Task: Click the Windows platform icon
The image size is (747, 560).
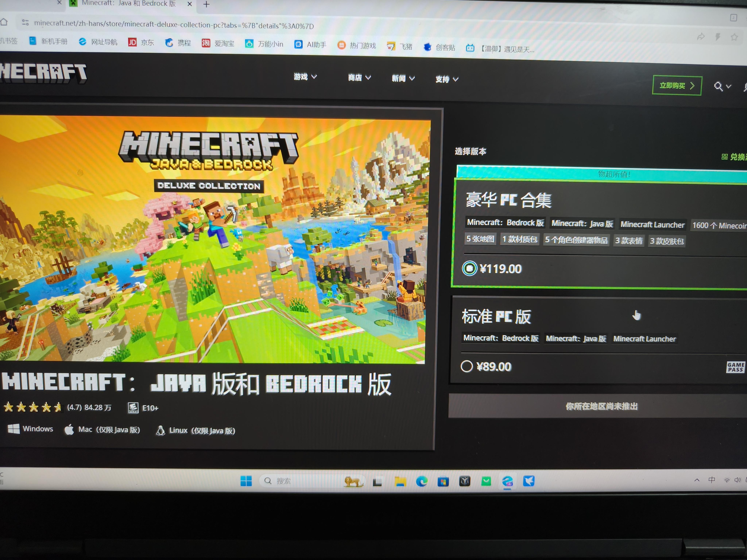Action: click(x=13, y=429)
